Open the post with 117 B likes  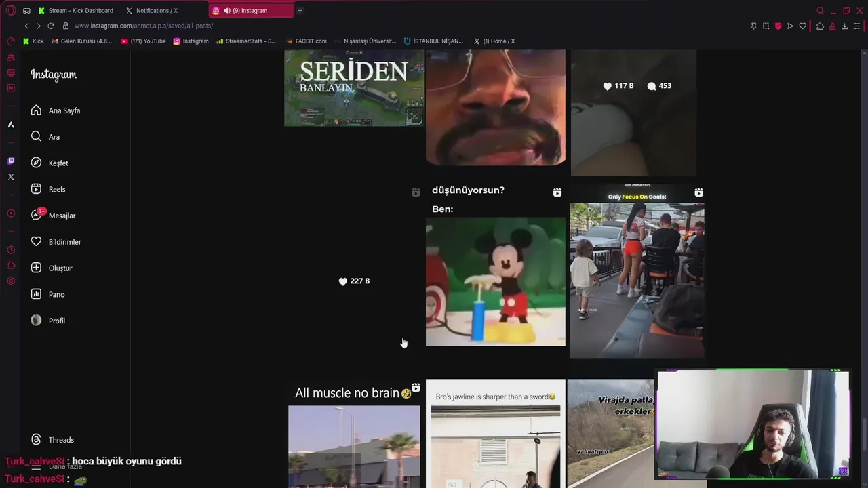(x=633, y=113)
